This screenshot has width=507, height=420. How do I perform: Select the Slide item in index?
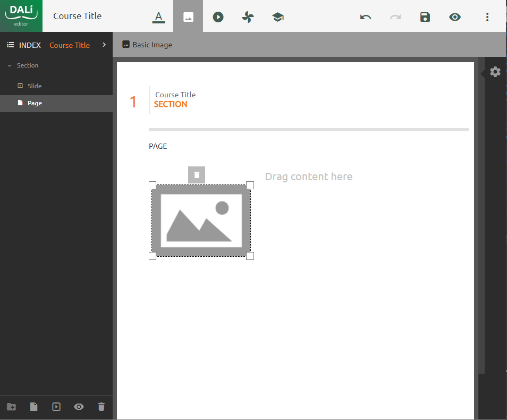click(34, 86)
